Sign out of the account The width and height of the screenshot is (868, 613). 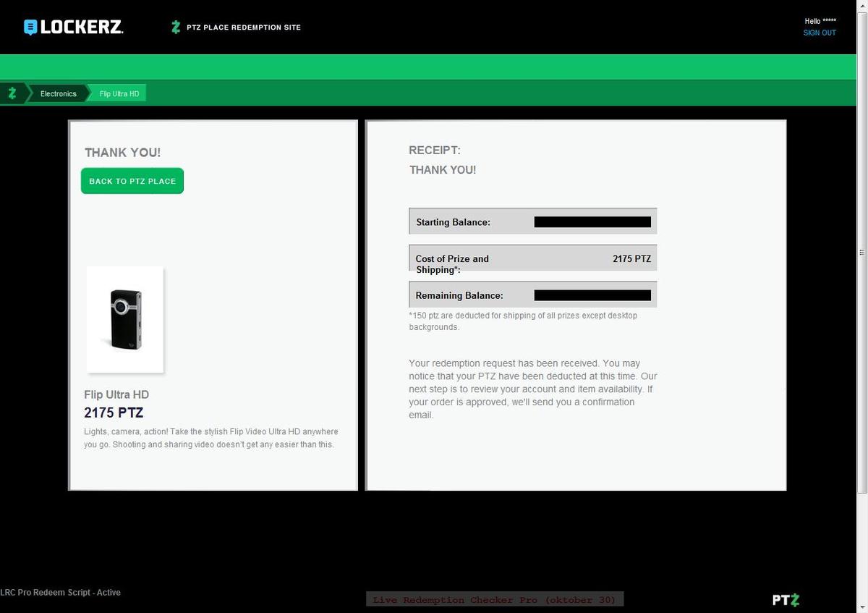coord(819,33)
